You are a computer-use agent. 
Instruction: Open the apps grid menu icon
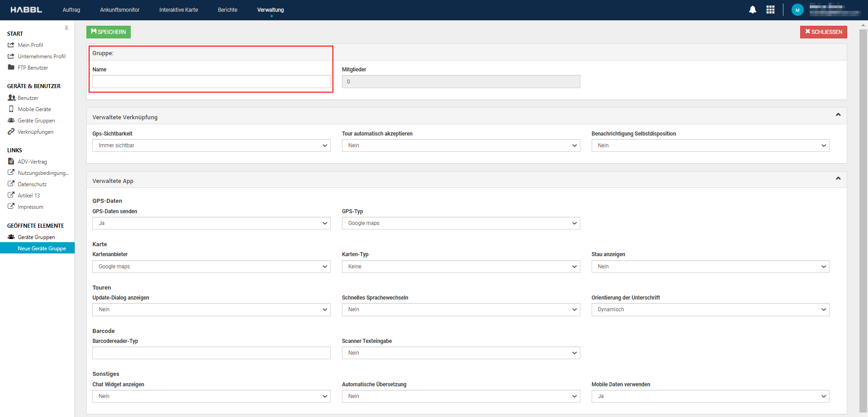tap(770, 10)
